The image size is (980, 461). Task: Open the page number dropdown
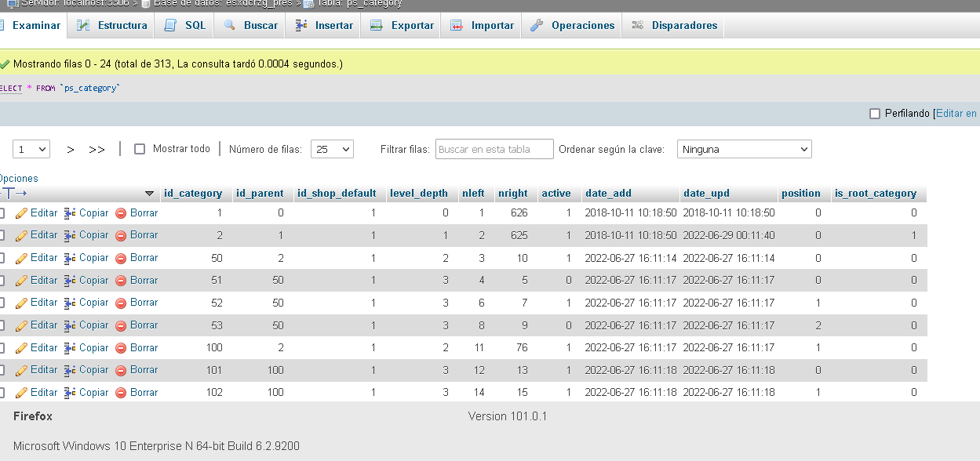(x=31, y=149)
